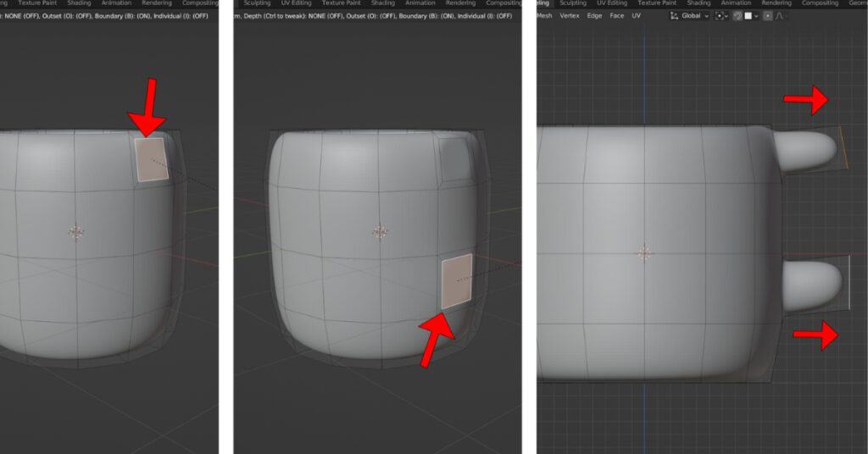Open the Edge menu
Screen dimensions: 868x454
(594, 16)
